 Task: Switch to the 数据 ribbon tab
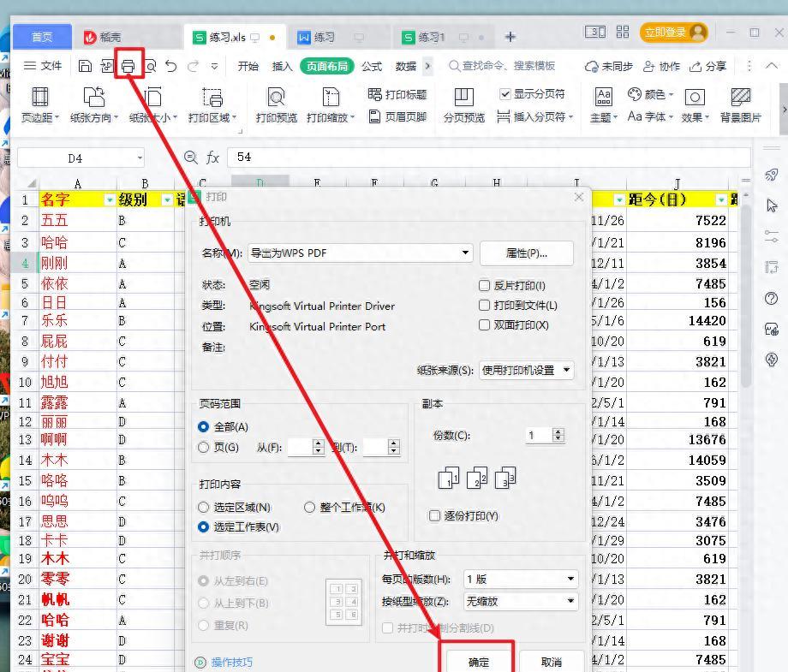point(405,66)
